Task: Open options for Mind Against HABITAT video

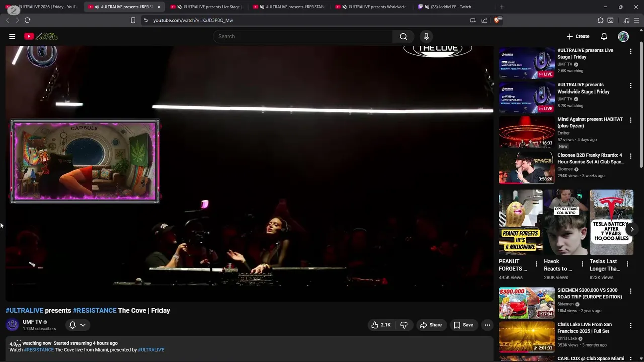Action: pyautogui.click(x=630, y=120)
